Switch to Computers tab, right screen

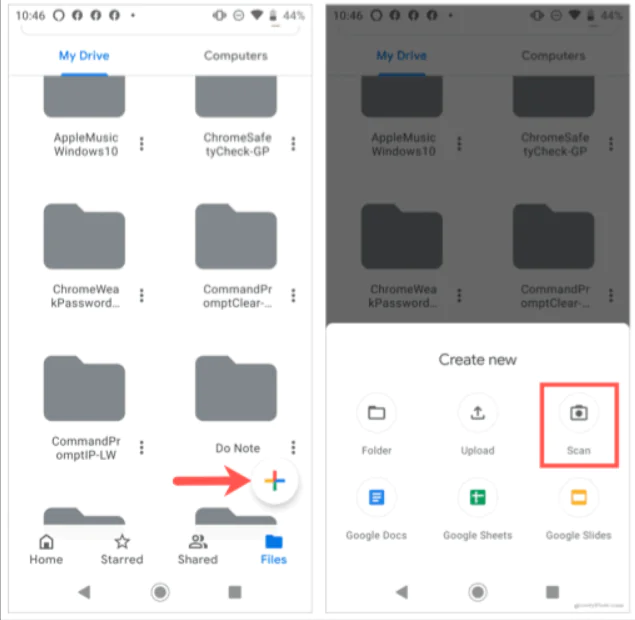pos(553,55)
